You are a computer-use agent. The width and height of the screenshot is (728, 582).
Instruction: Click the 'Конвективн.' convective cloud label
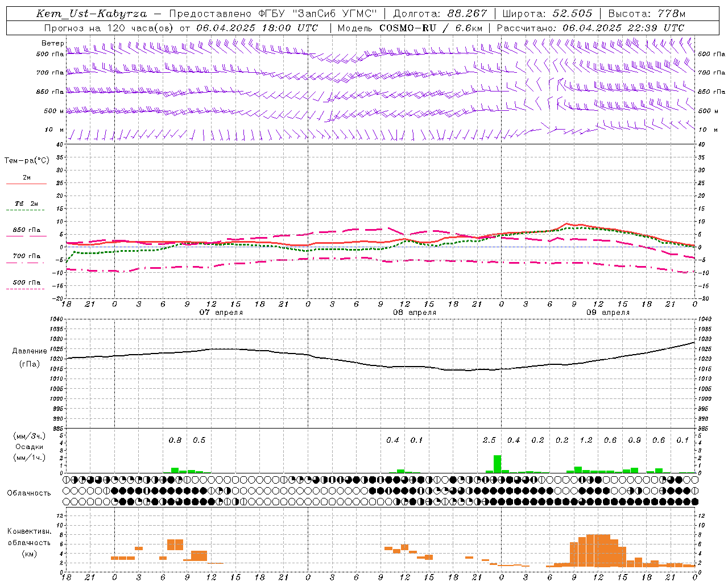[30, 531]
